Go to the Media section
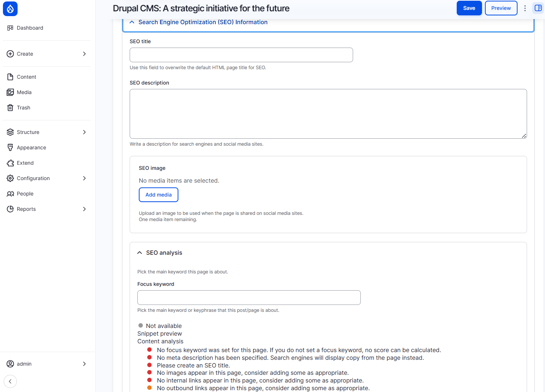Viewport: 545px width, 392px height. point(24,92)
